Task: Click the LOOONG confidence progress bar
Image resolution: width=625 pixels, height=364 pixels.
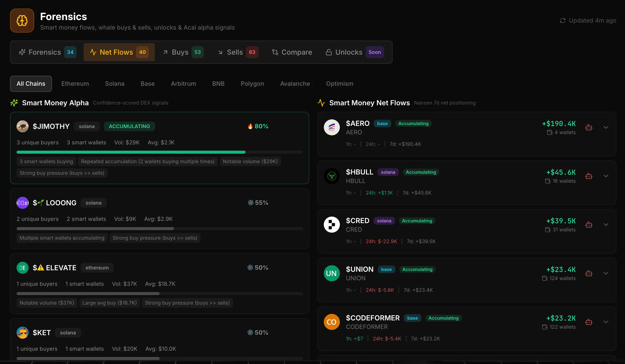Action: (x=160, y=229)
